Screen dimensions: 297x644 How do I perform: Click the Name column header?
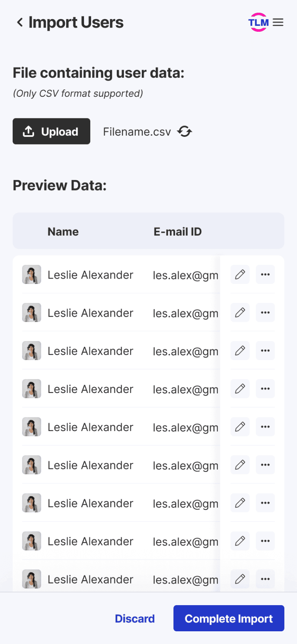(x=63, y=232)
